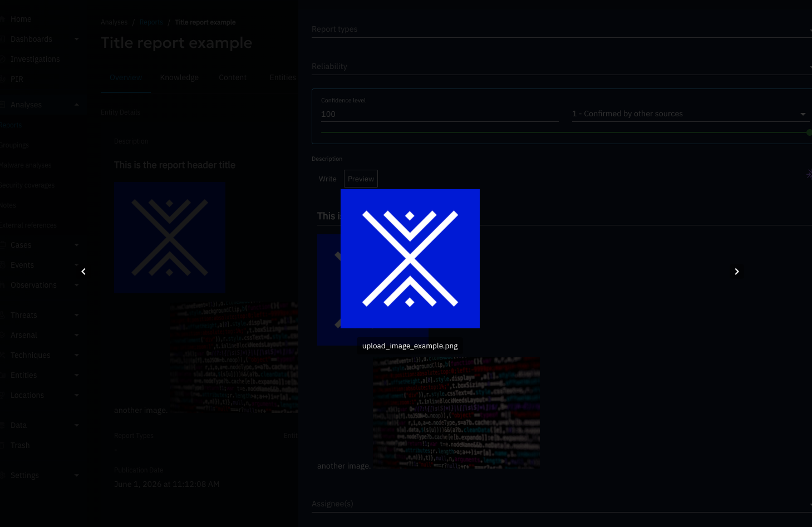Screen dimensions: 812x527
Task: Open Observations in the sidebar
Action: coord(33,285)
